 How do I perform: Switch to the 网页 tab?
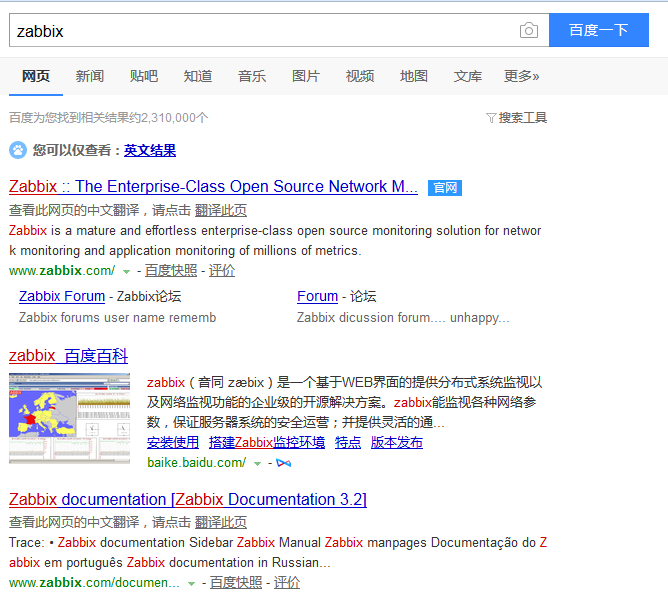point(36,76)
